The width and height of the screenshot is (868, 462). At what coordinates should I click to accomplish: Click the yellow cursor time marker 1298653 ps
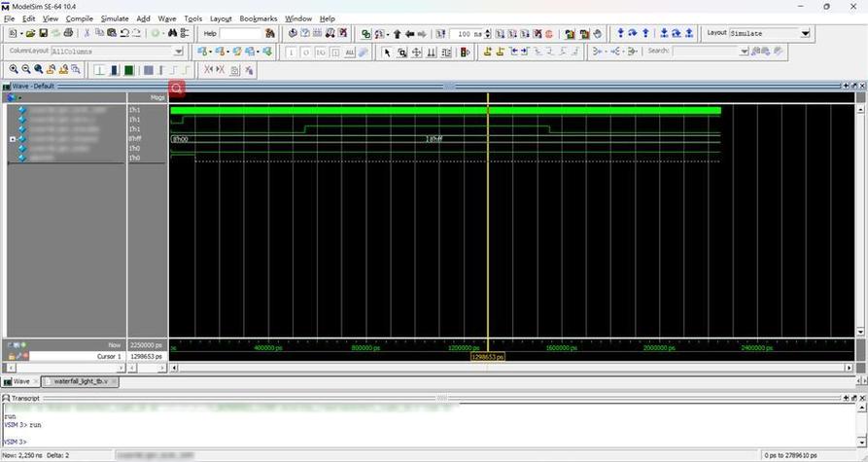click(488, 357)
